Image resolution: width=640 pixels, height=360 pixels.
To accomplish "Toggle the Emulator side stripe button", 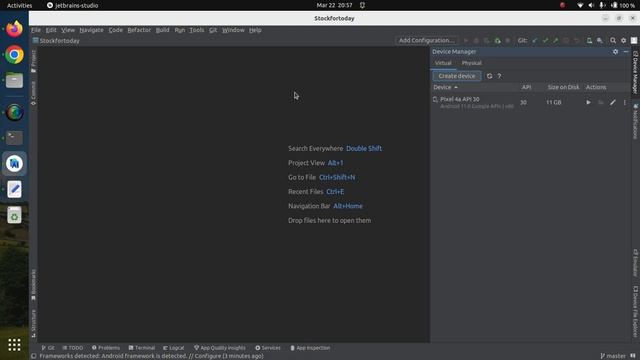I will [636, 262].
